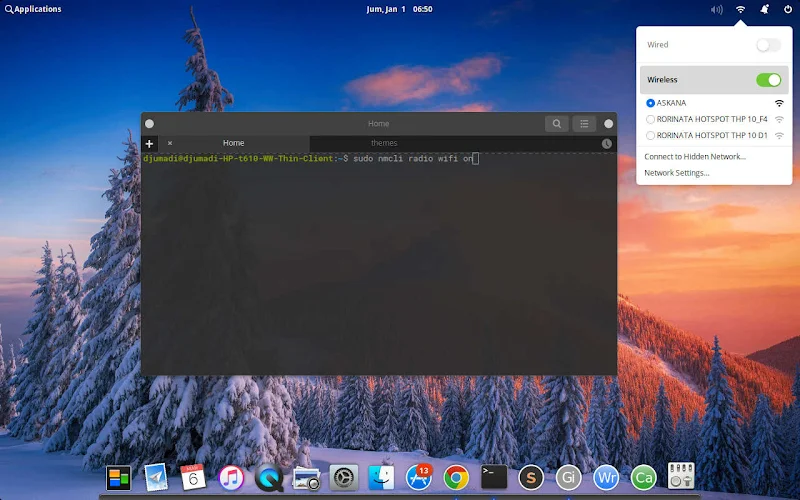Turn off the Wireless switch
Viewport: 800px width, 500px height.
[768, 80]
